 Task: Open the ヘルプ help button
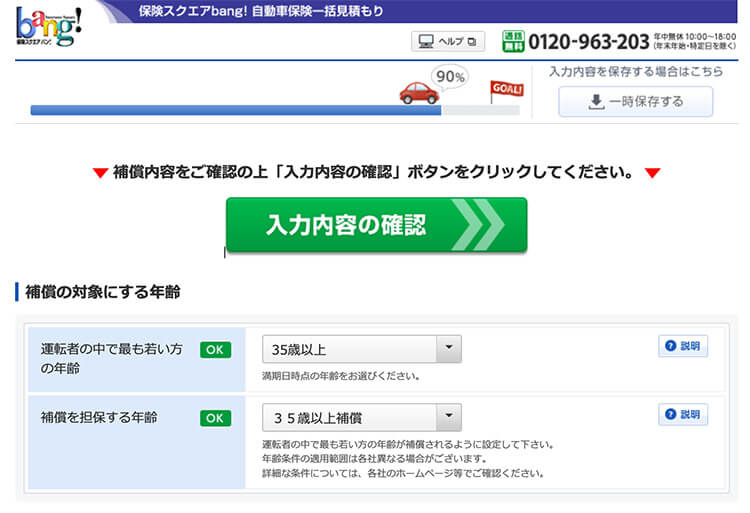click(448, 42)
